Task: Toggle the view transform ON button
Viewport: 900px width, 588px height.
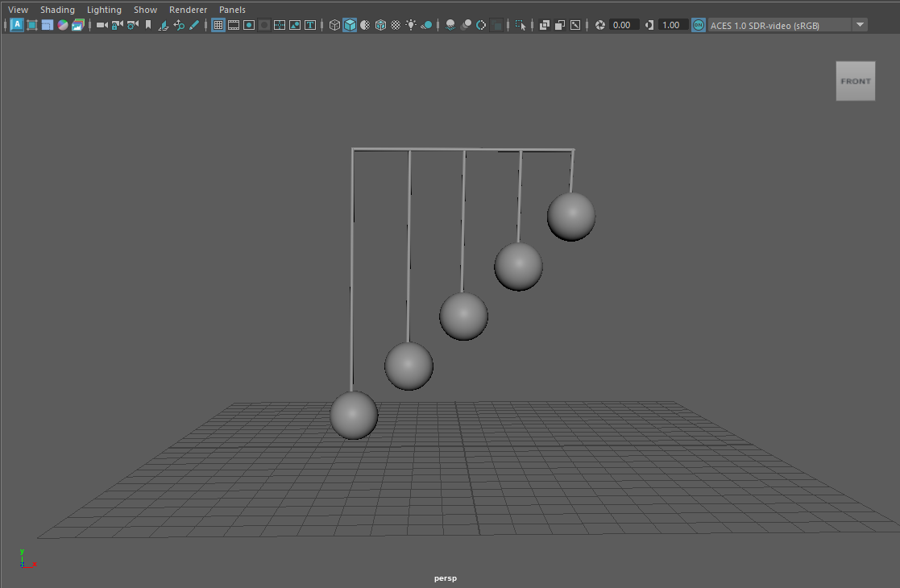Action: [698, 25]
